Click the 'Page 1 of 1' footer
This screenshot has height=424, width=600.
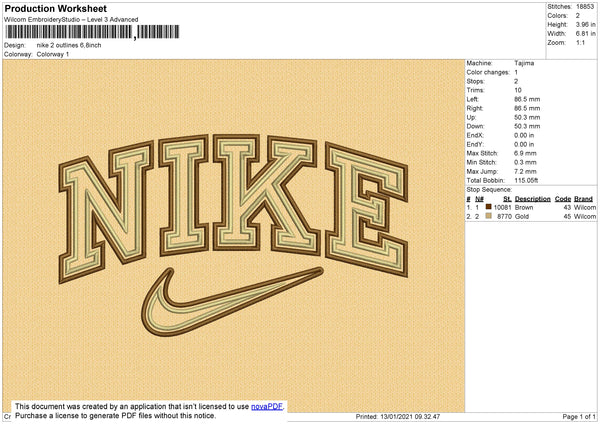pos(579,416)
